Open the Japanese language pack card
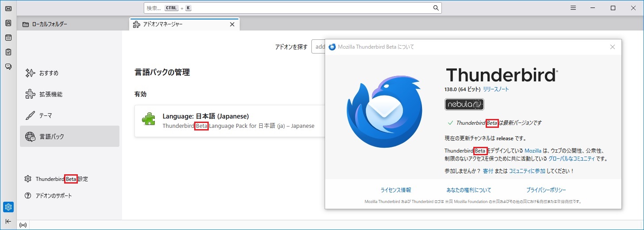 coord(230,121)
